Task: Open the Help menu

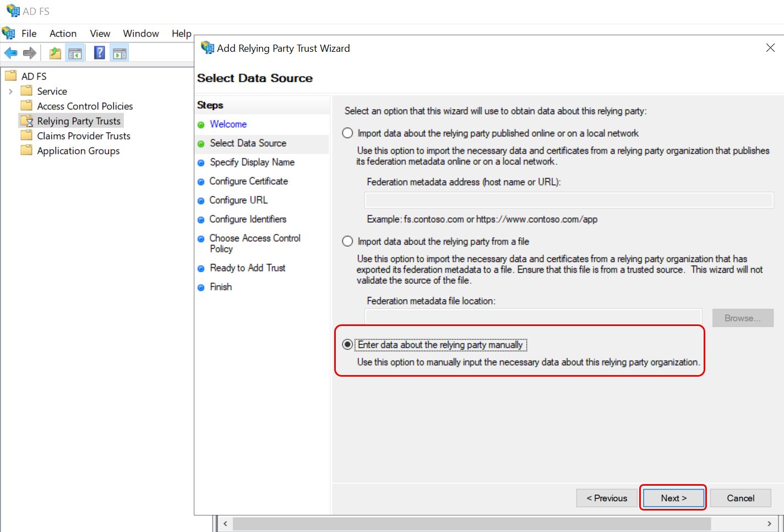Action: (x=181, y=34)
